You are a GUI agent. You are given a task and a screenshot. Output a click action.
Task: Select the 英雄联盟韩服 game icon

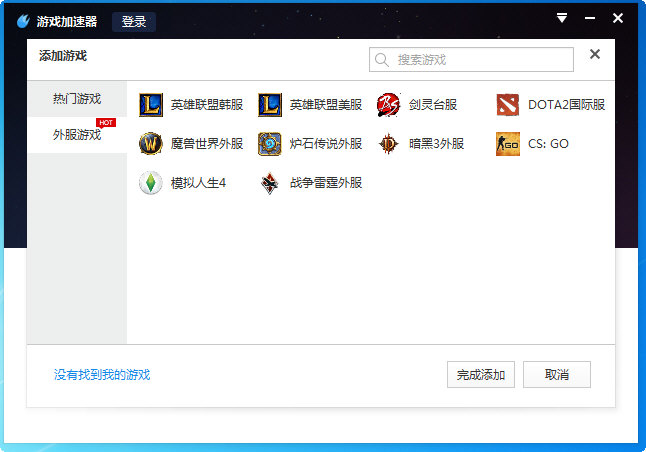click(x=151, y=105)
